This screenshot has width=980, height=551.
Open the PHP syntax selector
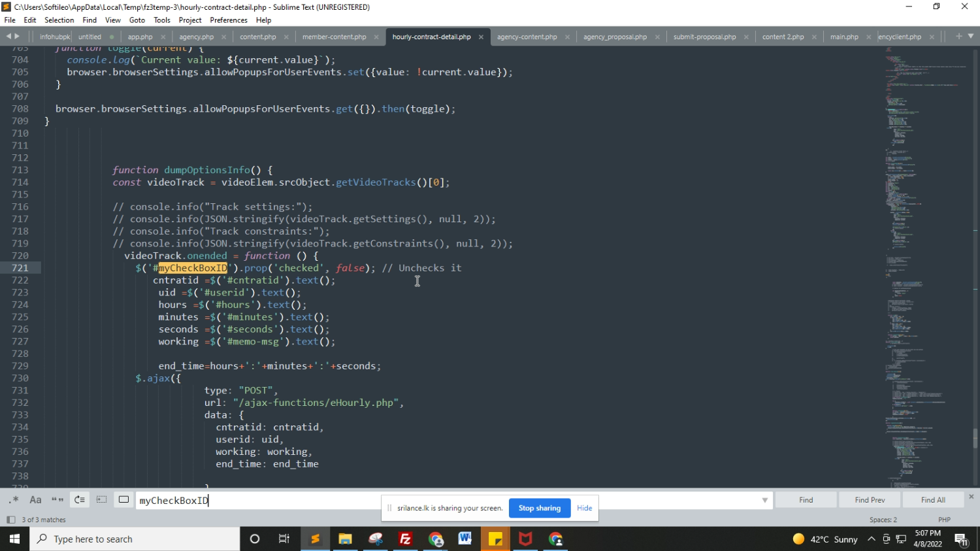(944, 520)
